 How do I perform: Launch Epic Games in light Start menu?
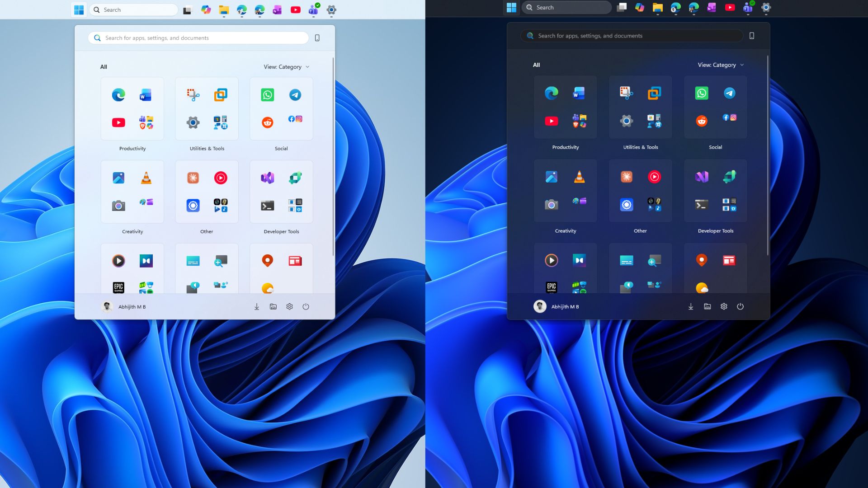click(118, 287)
